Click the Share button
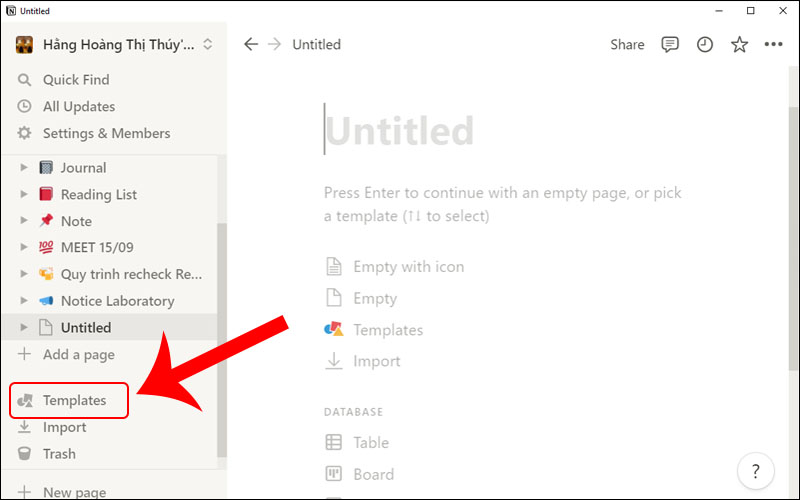The height and width of the screenshot is (500, 800). [627, 44]
